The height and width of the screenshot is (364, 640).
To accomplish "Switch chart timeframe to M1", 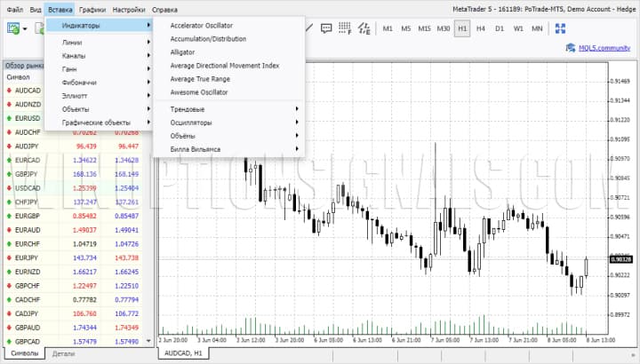I will 388,28.
